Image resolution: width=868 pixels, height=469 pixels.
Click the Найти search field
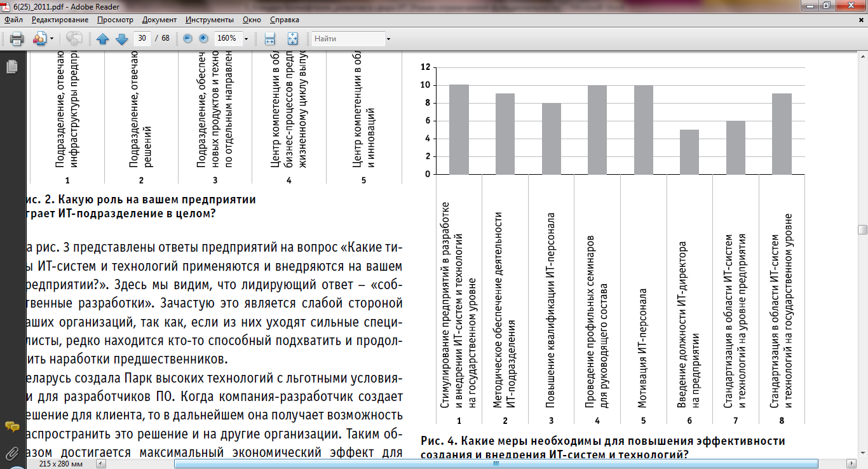(348, 39)
